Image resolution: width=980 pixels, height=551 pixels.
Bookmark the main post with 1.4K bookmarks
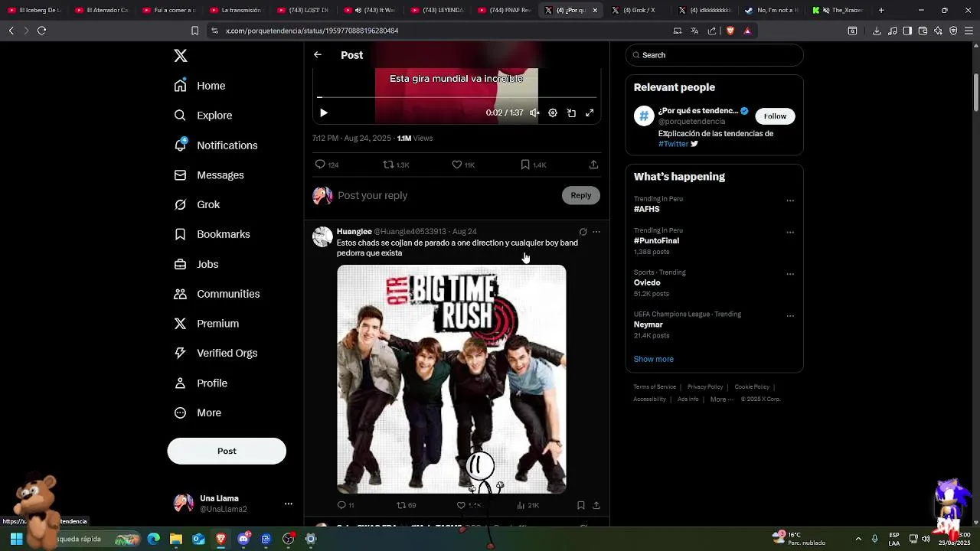(533, 165)
